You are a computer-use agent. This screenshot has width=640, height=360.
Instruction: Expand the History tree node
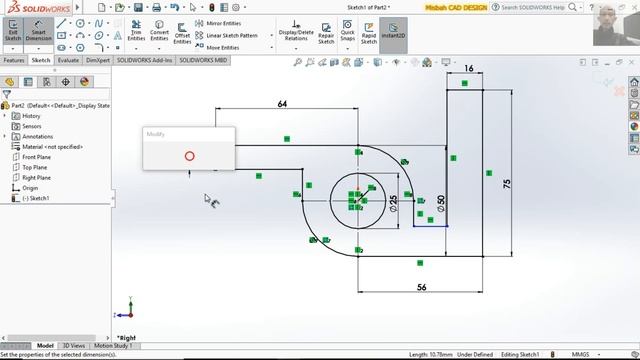[x=5, y=116]
